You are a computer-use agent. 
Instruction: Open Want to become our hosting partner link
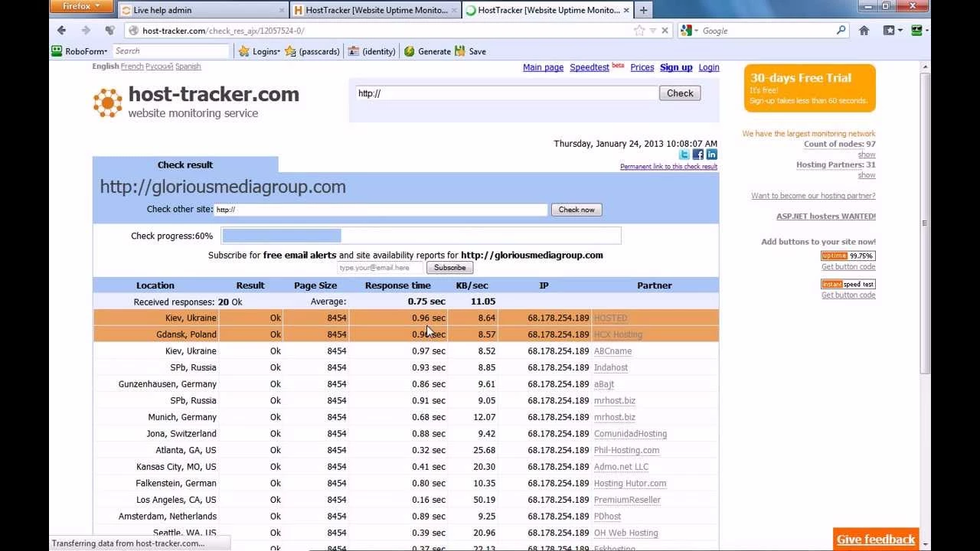(813, 196)
